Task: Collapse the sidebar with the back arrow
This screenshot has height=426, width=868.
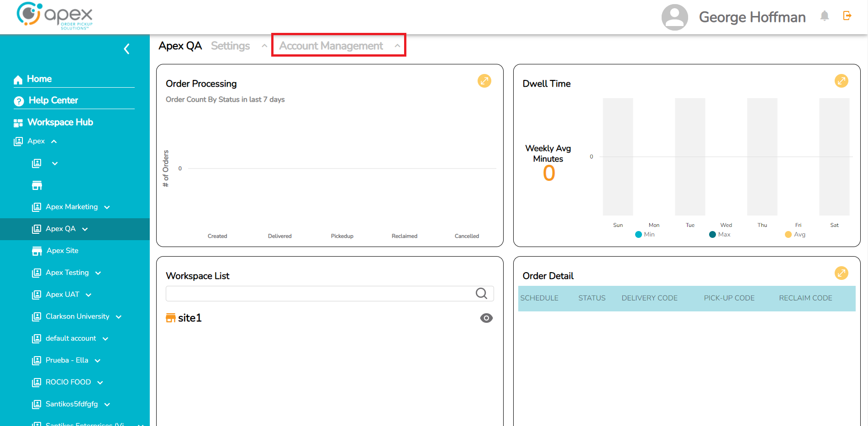Action: coord(127,49)
